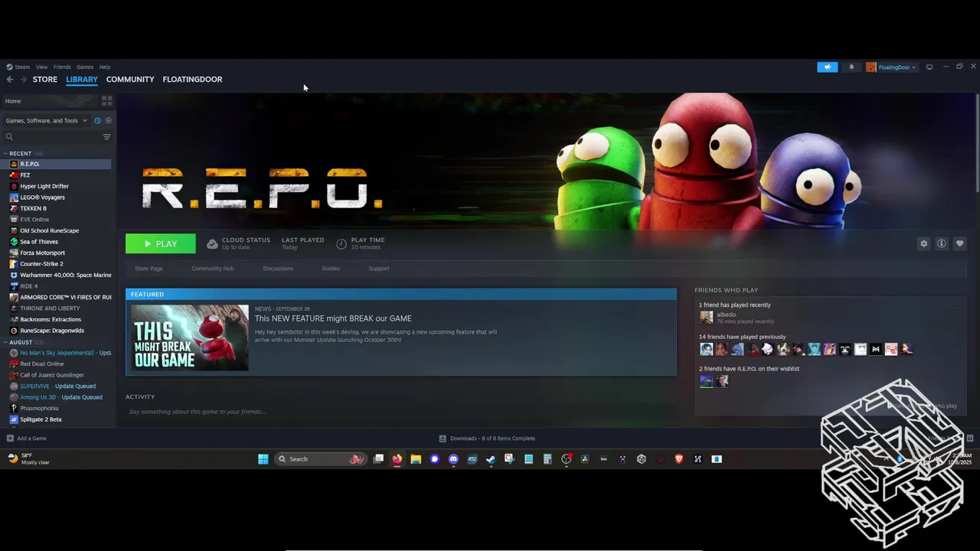Switch to the STORE tab
This screenshot has width=980, height=551.
[45, 80]
